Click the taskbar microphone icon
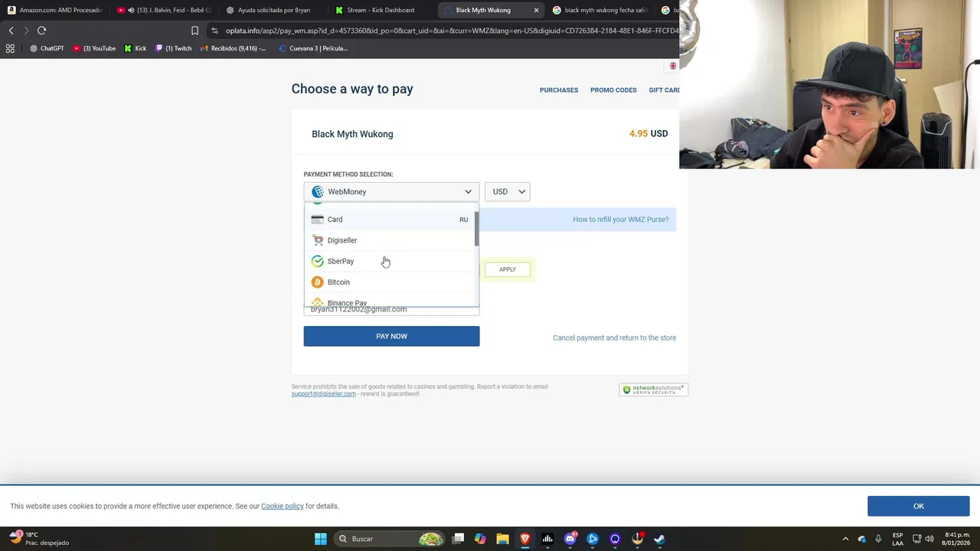 (878, 539)
